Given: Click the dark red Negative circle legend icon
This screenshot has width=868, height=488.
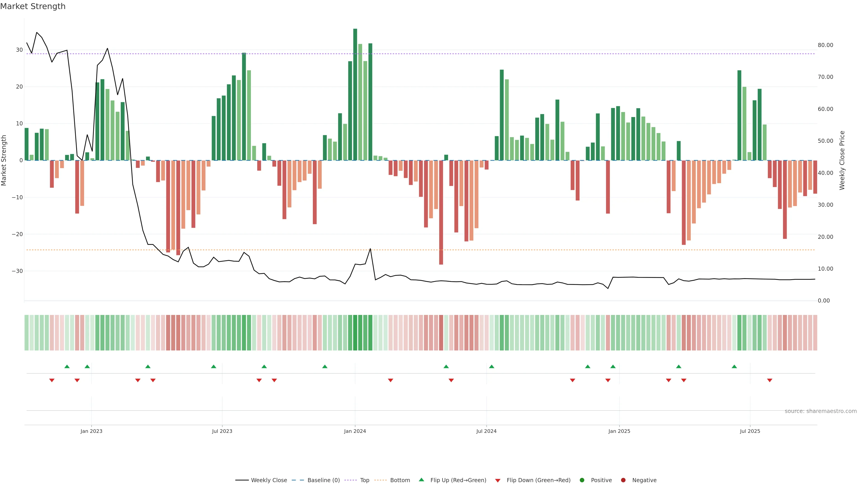Looking at the screenshot, I should coord(623,480).
